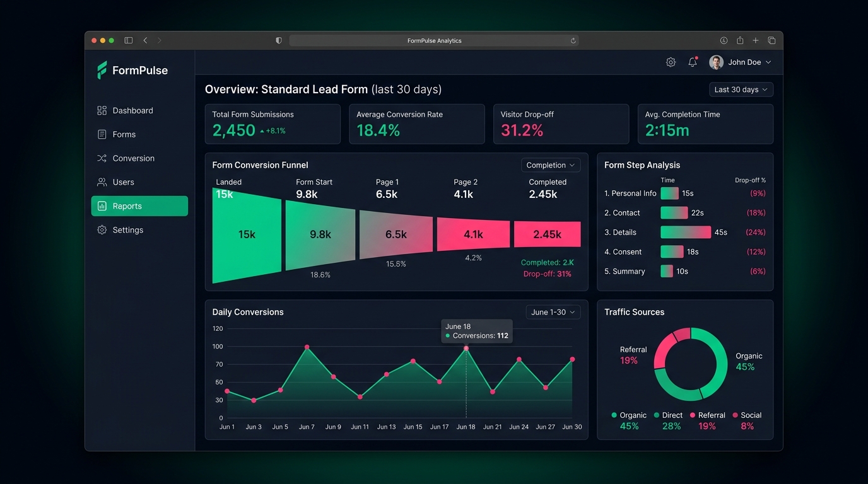Viewport: 868px width, 484px height.
Task: Click the FormPulse logo
Action: [132, 71]
